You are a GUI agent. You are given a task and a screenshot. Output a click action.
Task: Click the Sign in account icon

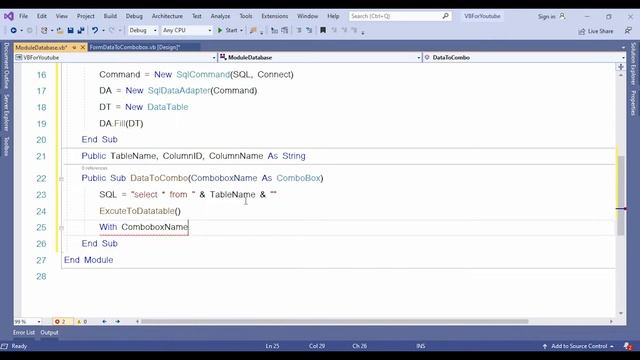click(562, 16)
